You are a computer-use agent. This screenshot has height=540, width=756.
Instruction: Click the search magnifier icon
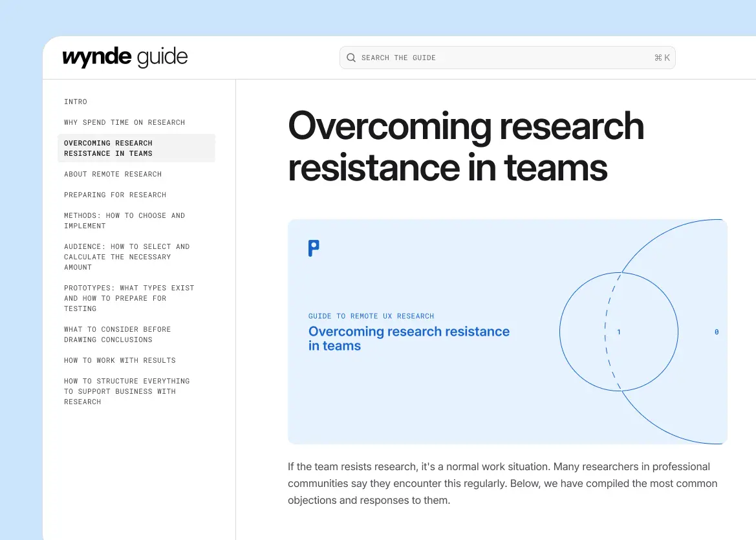coord(351,58)
